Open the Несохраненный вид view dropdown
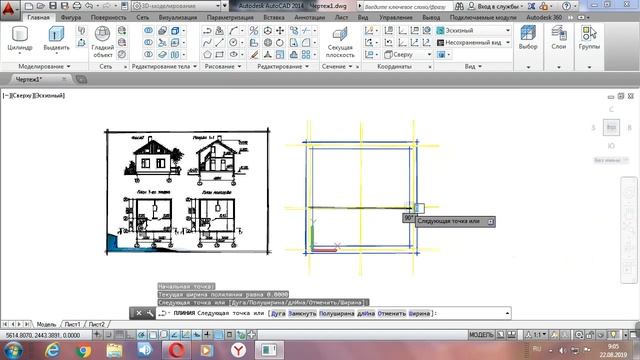The height and width of the screenshot is (360, 640). tap(473, 42)
